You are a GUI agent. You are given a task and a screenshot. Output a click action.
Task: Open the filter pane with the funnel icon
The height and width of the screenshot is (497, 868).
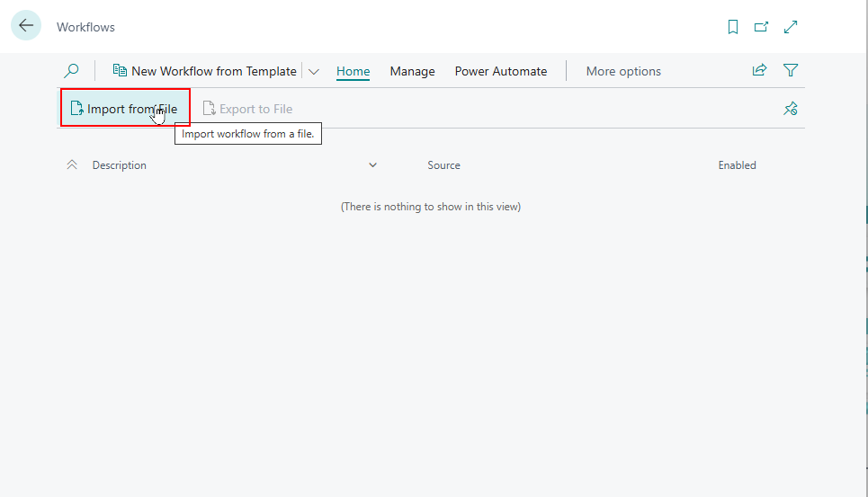coord(791,70)
